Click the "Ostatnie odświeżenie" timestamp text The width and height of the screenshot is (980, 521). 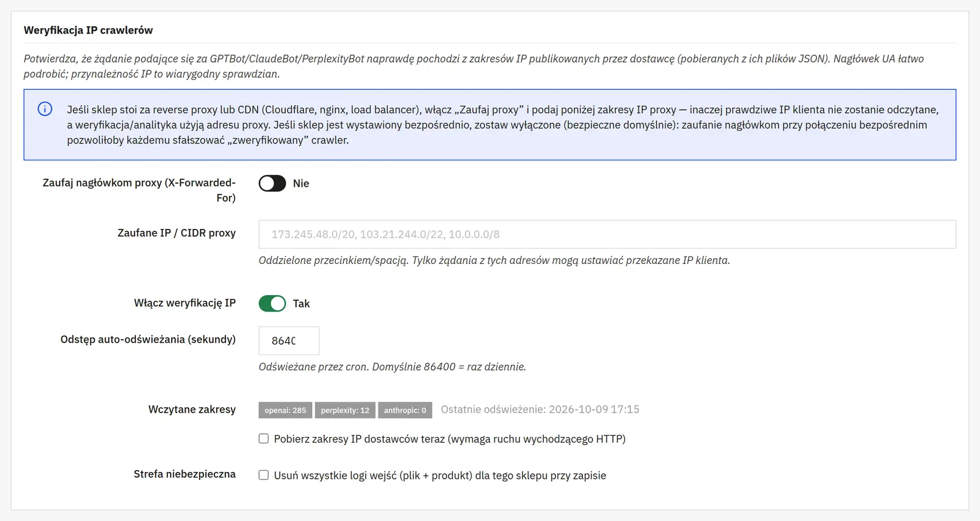point(540,410)
